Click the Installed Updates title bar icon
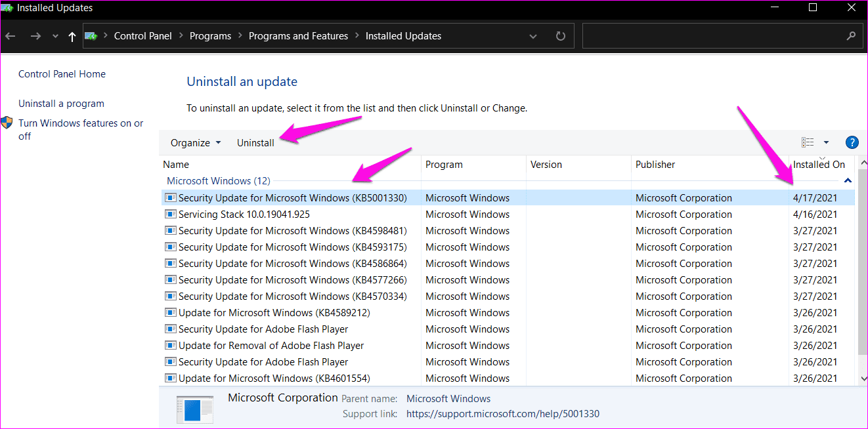The width and height of the screenshot is (868, 429). click(x=7, y=8)
